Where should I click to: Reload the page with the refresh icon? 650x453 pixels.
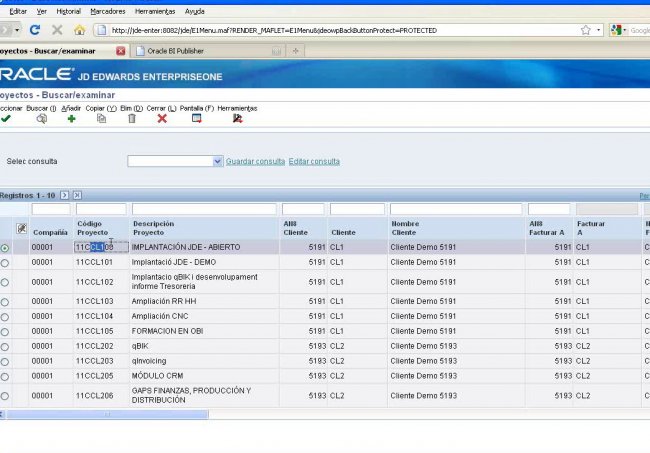click(x=35, y=30)
